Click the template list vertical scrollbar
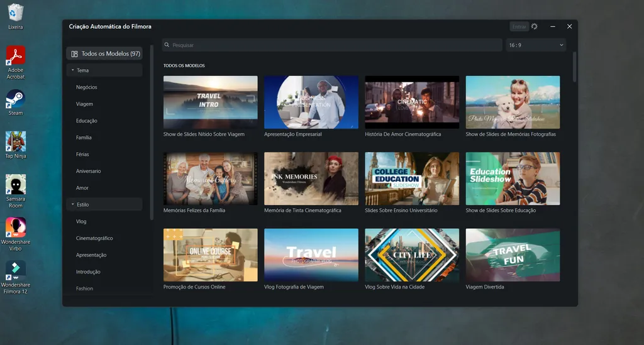The height and width of the screenshot is (345, 644). [x=574, y=68]
